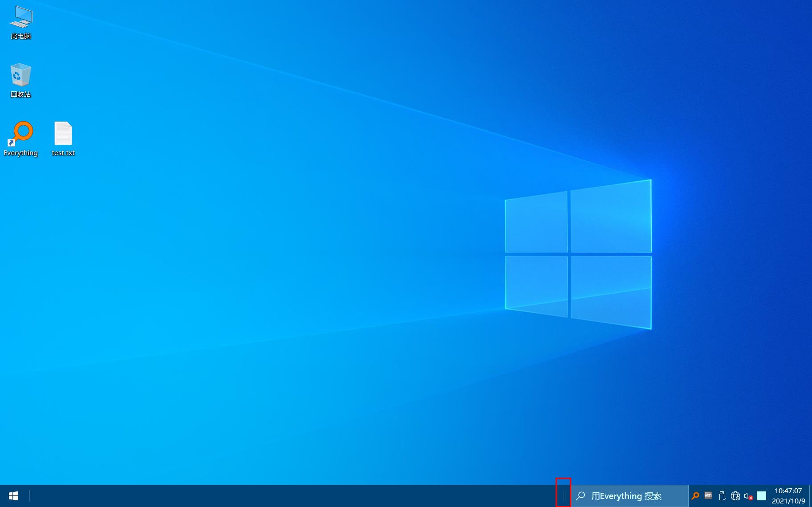This screenshot has width=812, height=507.
Task: Open the clock showing 10:47:07
Action: coord(788,496)
